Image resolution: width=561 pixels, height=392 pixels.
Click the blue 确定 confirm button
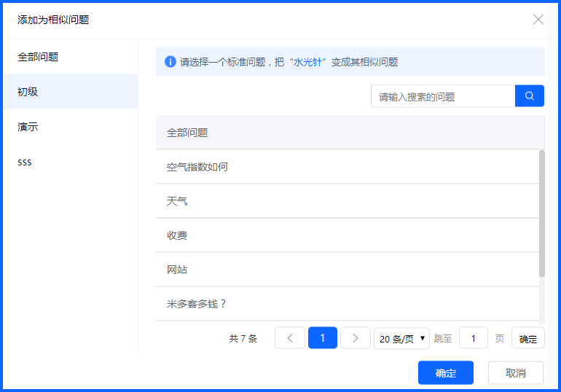click(x=446, y=372)
